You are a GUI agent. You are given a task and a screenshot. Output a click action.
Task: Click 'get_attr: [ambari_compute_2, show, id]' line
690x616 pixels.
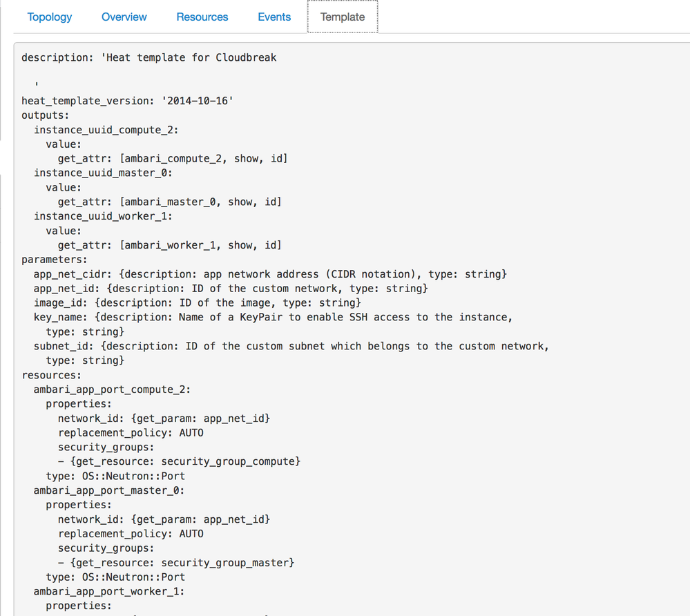tap(173, 158)
